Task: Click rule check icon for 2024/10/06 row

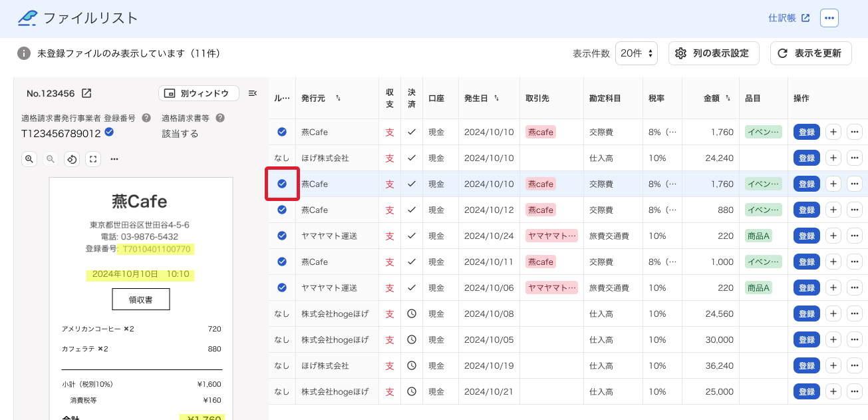Action: [x=282, y=288]
